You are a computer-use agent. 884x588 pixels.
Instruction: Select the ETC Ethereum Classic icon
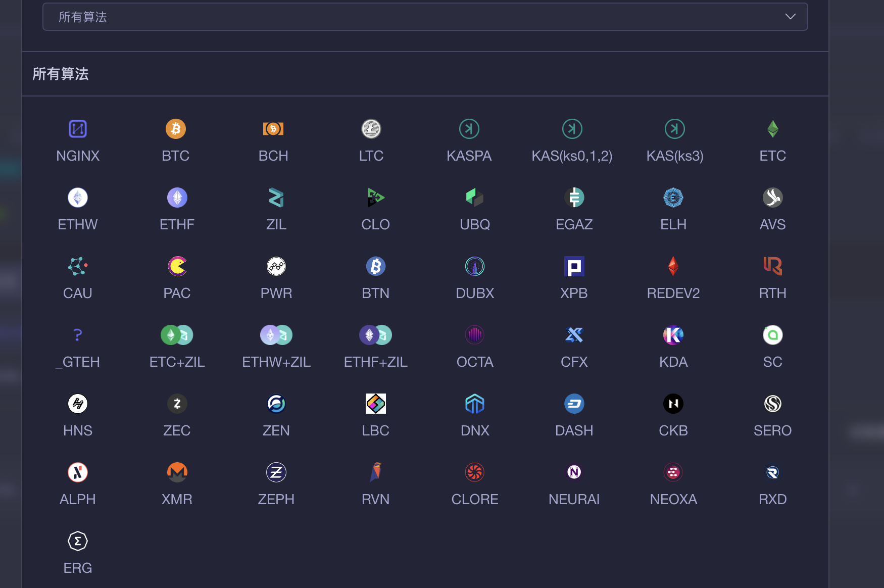click(773, 129)
